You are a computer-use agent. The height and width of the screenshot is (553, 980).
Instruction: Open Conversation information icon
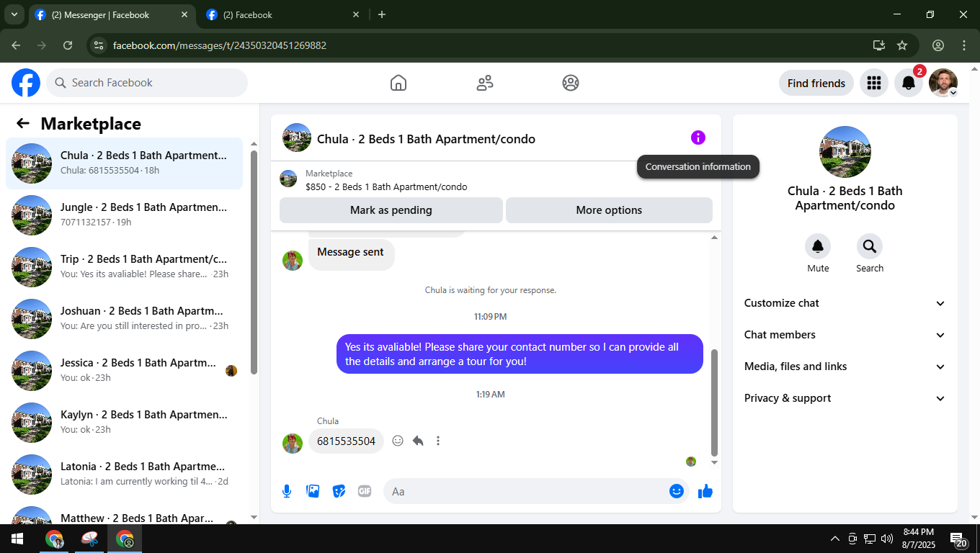click(x=698, y=138)
